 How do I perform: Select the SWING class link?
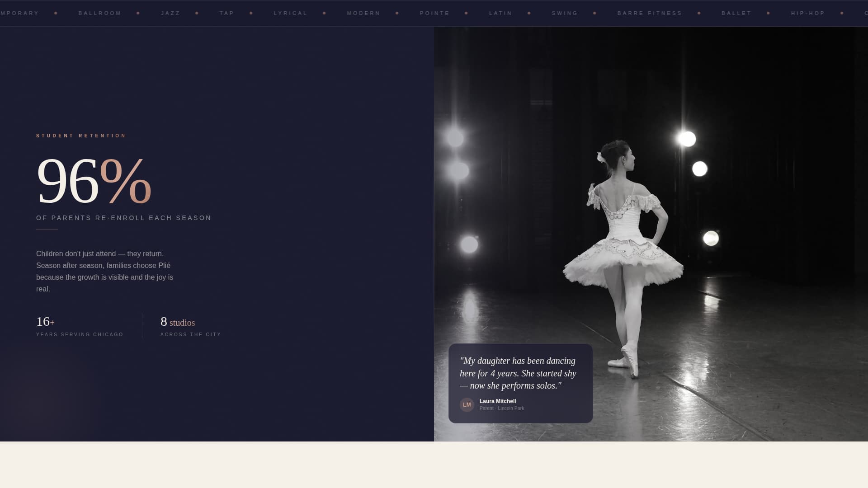pos(565,13)
